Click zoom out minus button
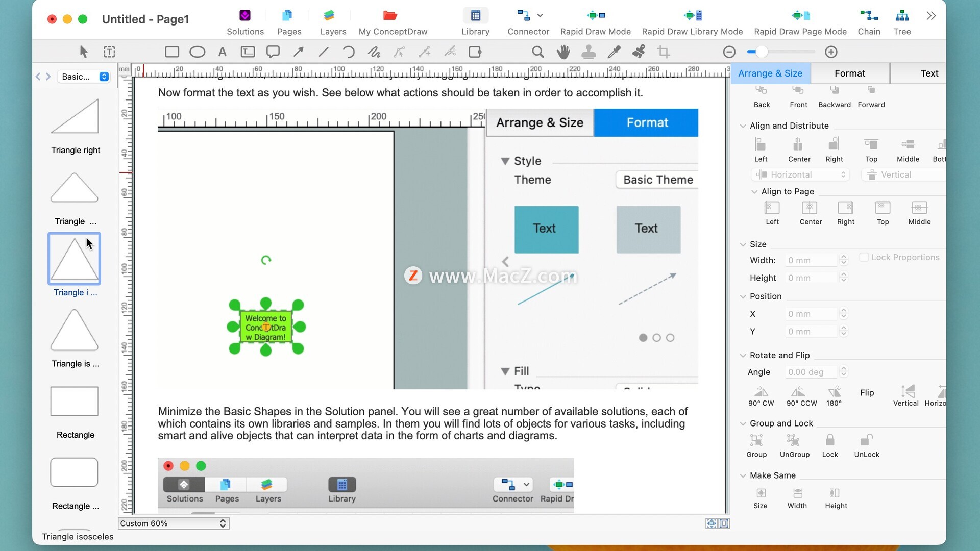The height and width of the screenshot is (551, 980). coord(729,52)
